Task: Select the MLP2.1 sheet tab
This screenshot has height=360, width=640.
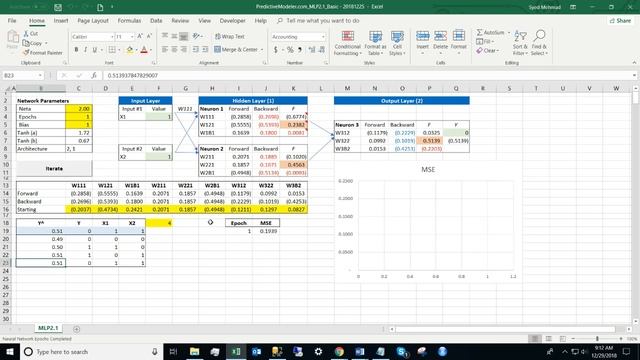Action: pyautogui.click(x=48, y=328)
